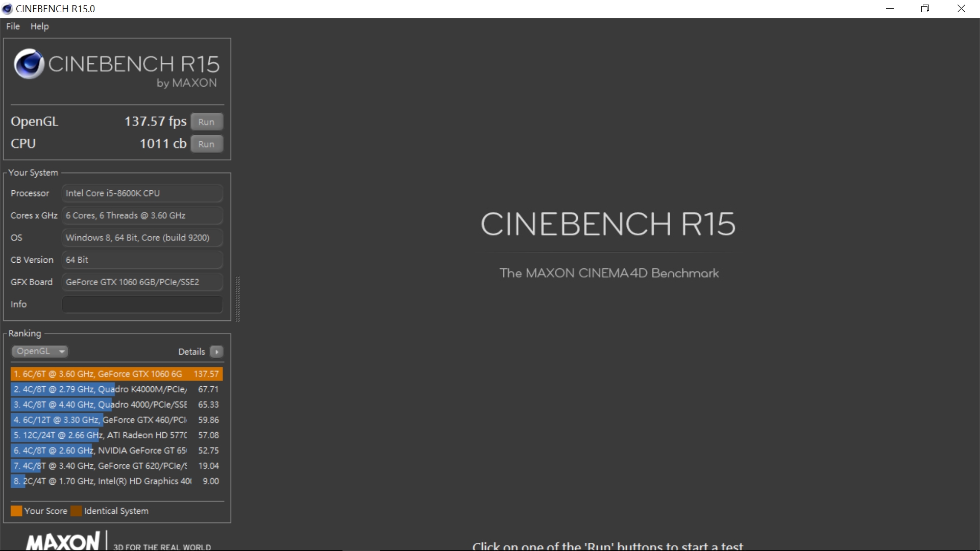The width and height of the screenshot is (980, 551).
Task: Expand ranking Details arrow button
Action: tap(216, 352)
